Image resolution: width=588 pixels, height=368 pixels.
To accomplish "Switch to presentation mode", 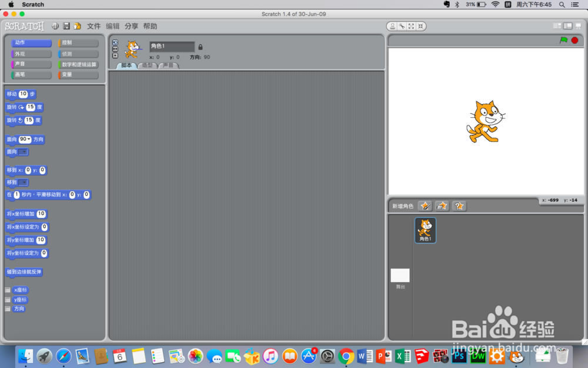I will coord(578,26).
